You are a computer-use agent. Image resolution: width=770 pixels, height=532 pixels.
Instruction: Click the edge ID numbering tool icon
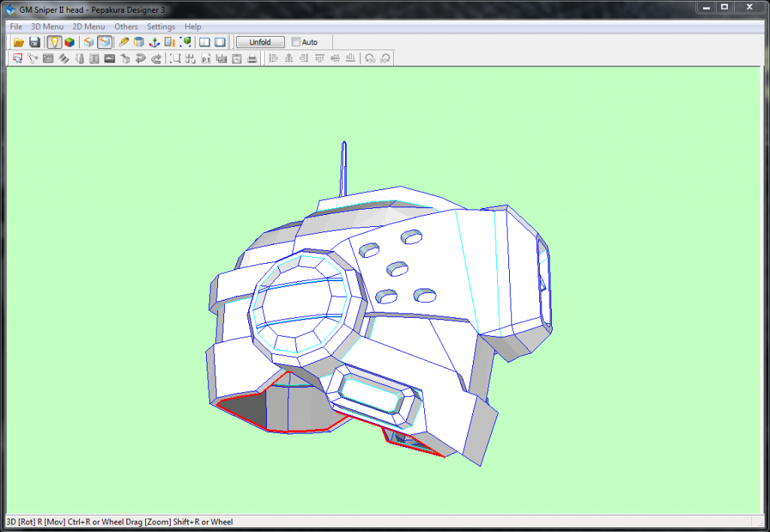80,59
